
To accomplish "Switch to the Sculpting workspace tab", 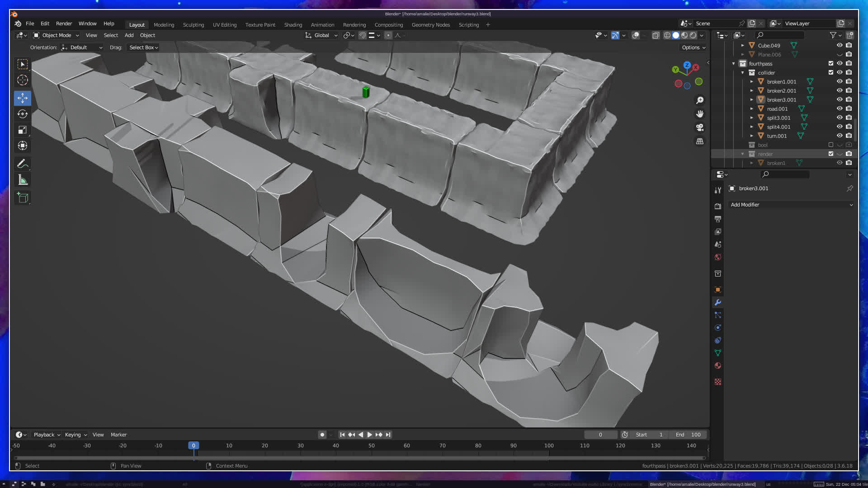I will [x=193, y=25].
